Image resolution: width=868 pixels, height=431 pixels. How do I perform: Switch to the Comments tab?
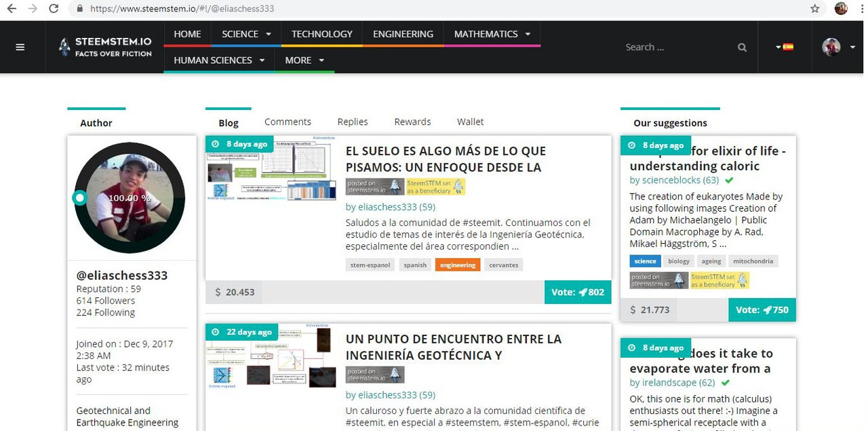tap(288, 121)
